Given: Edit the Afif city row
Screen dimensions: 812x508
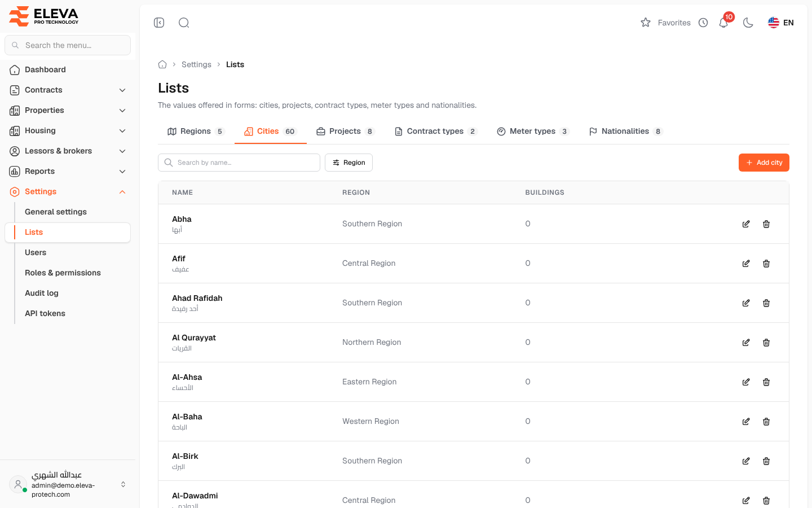Looking at the screenshot, I should coord(746,264).
